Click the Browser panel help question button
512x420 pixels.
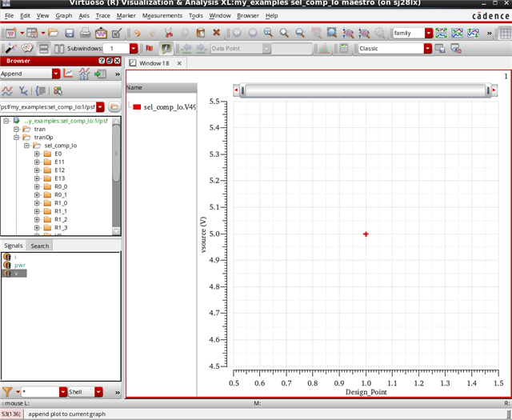click(x=102, y=61)
